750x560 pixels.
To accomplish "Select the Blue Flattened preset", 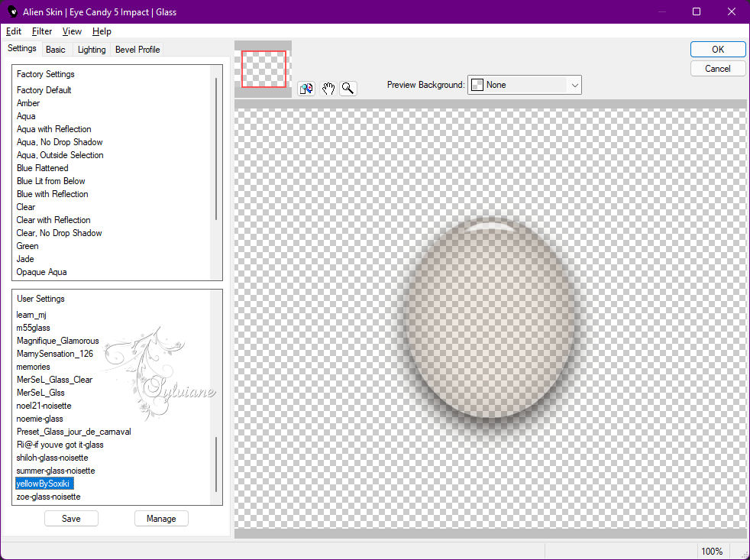I will coord(42,168).
